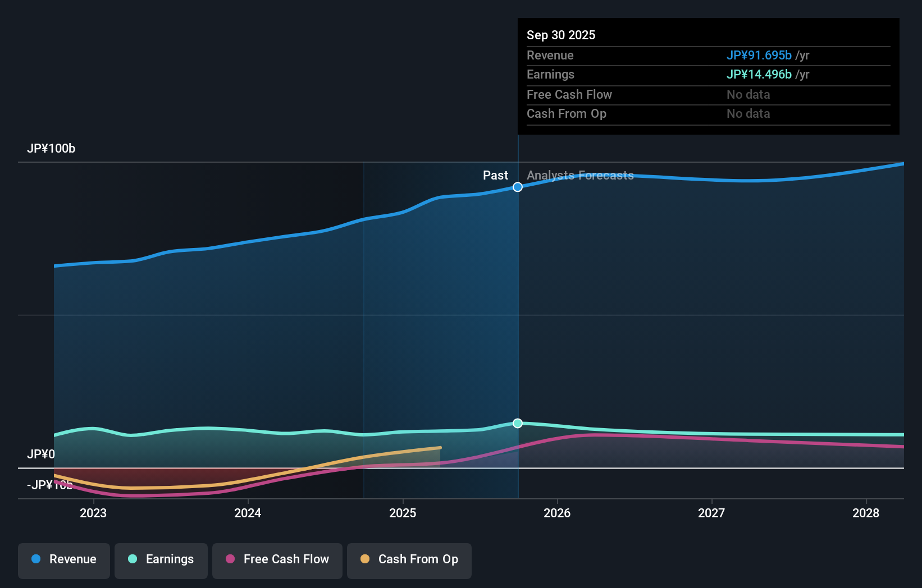The height and width of the screenshot is (588, 922).
Task: Click the Past/Forecast divider line
Action: (x=517, y=337)
